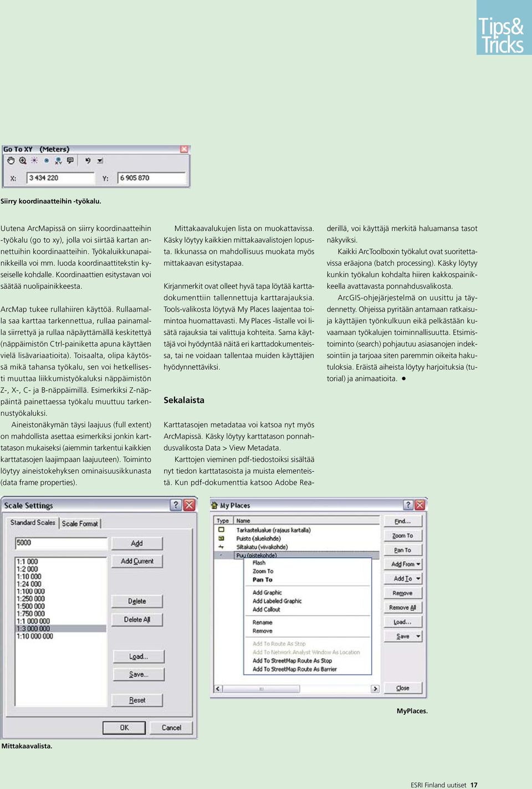
Task: Click the Type column header in My Places
Action: (223, 521)
